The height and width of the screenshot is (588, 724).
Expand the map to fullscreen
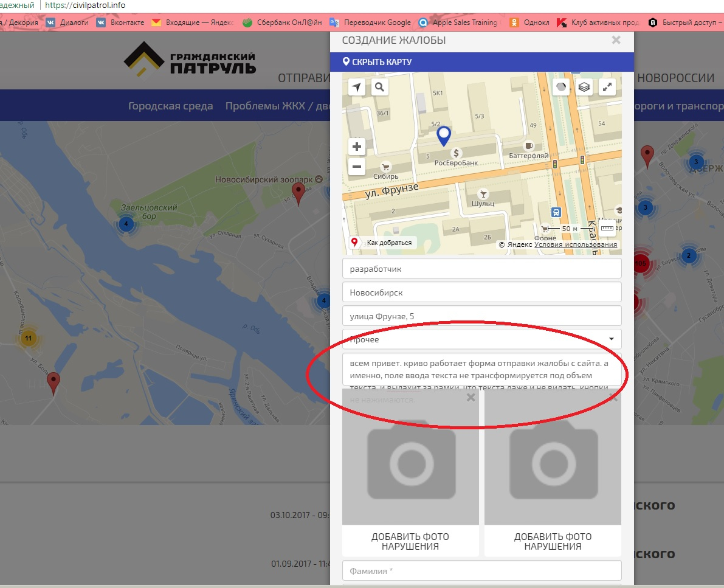coord(607,87)
